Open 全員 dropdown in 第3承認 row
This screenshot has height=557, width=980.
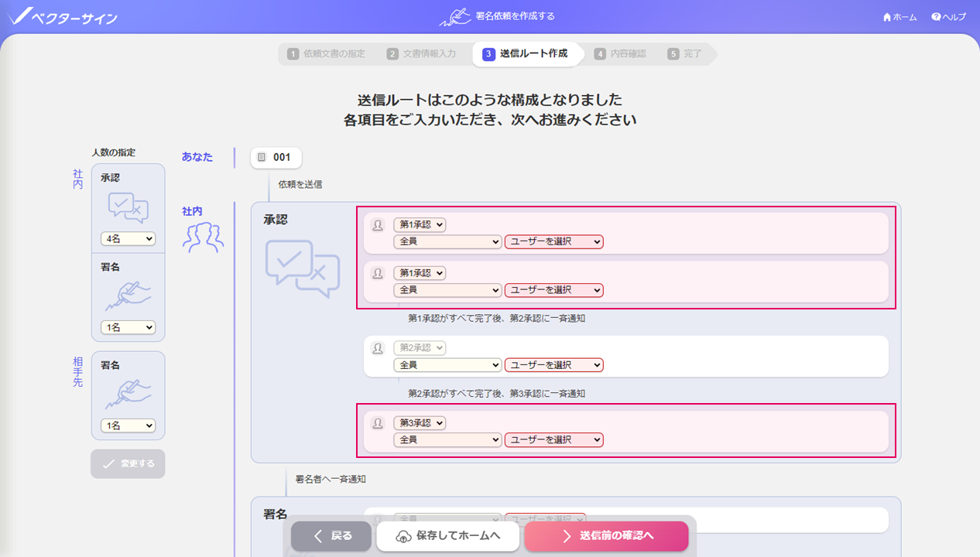447,440
